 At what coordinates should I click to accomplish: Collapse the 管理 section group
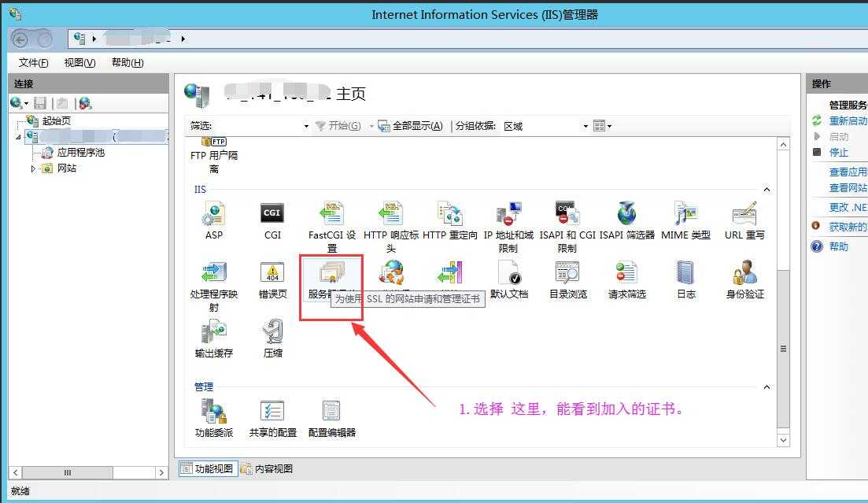pyautogui.click(x=766, y=386)
